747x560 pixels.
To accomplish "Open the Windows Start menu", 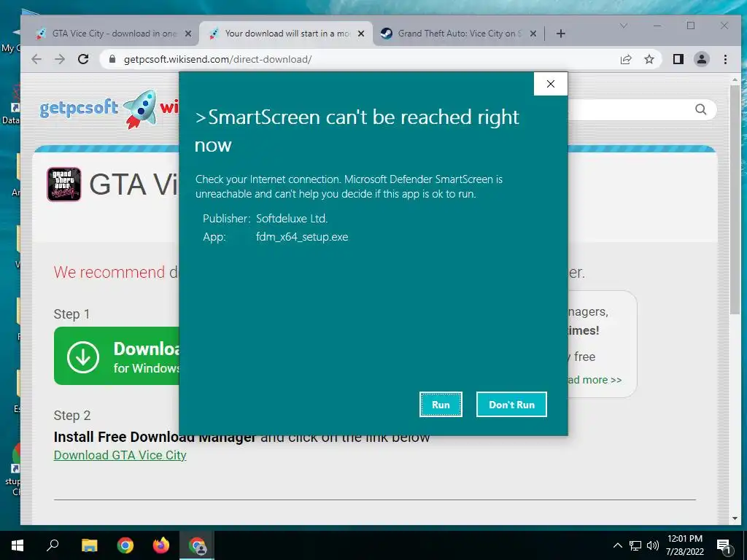I will 18,545.
